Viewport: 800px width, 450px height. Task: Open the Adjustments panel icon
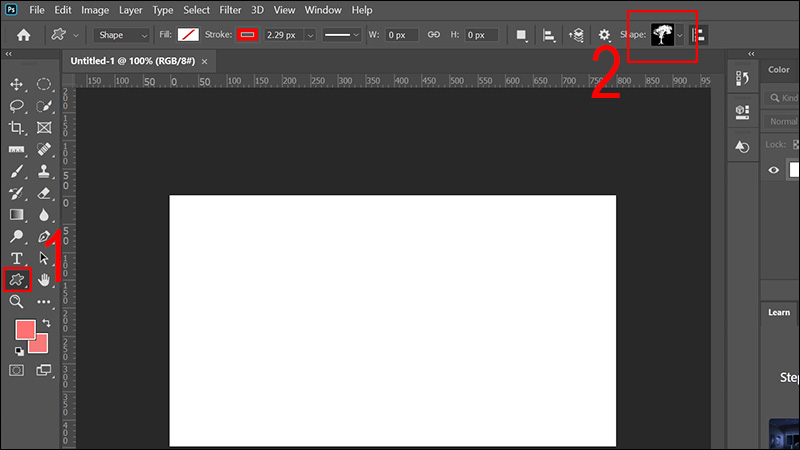coord(742,146)
